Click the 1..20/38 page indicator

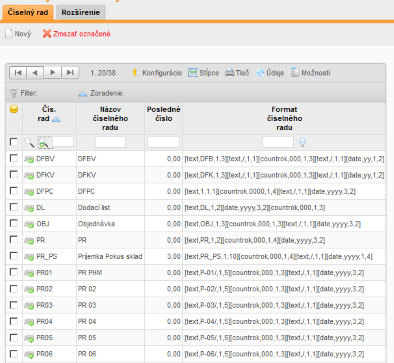[x=103, y=73]
